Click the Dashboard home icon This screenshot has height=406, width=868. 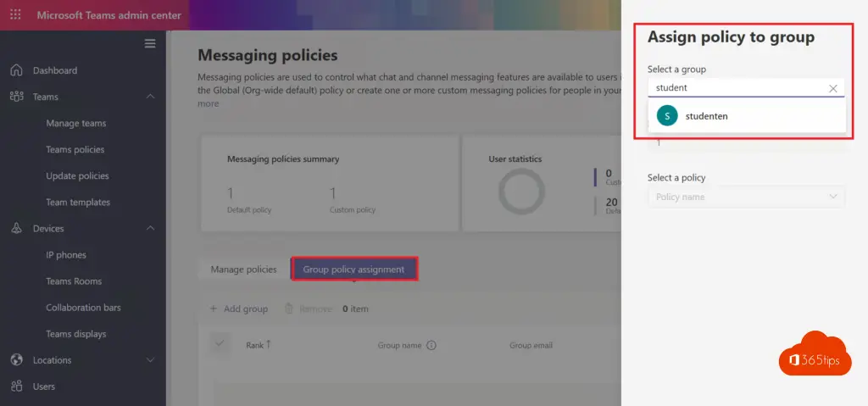pyautogui.click(x=16, y=70)
